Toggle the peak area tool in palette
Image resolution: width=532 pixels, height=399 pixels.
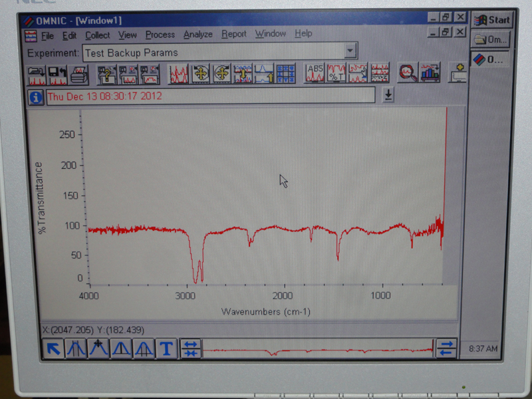(x=144, y=348)
